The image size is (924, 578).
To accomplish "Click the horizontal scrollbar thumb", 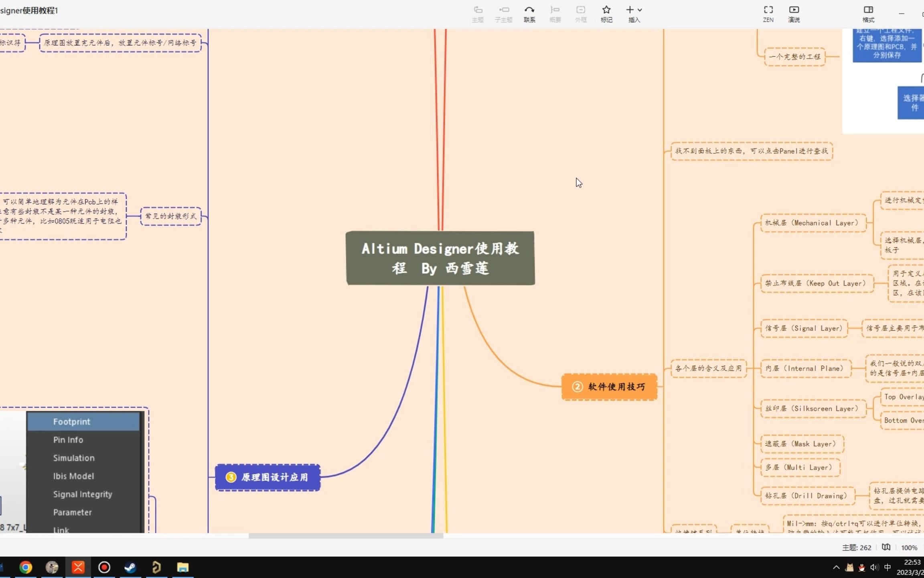I will click(x=346, y=536).
